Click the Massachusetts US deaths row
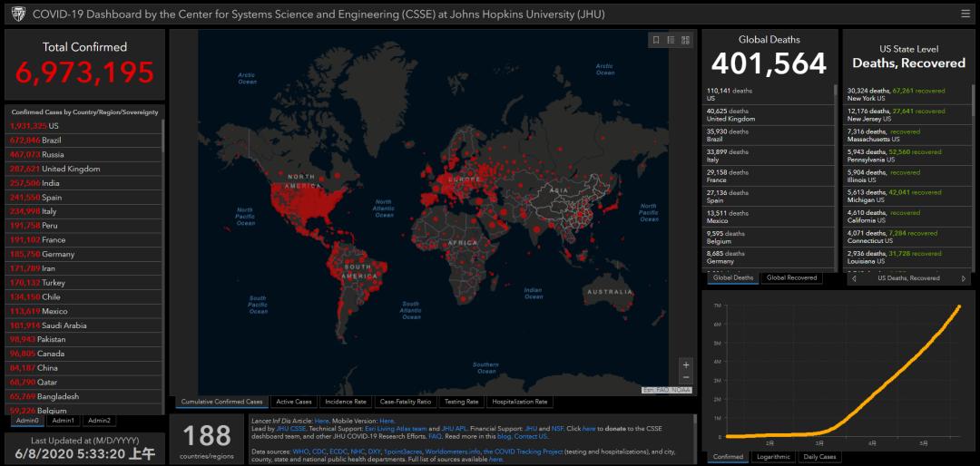The height and width of the screenshot is (466, 980). coord(908,136)
